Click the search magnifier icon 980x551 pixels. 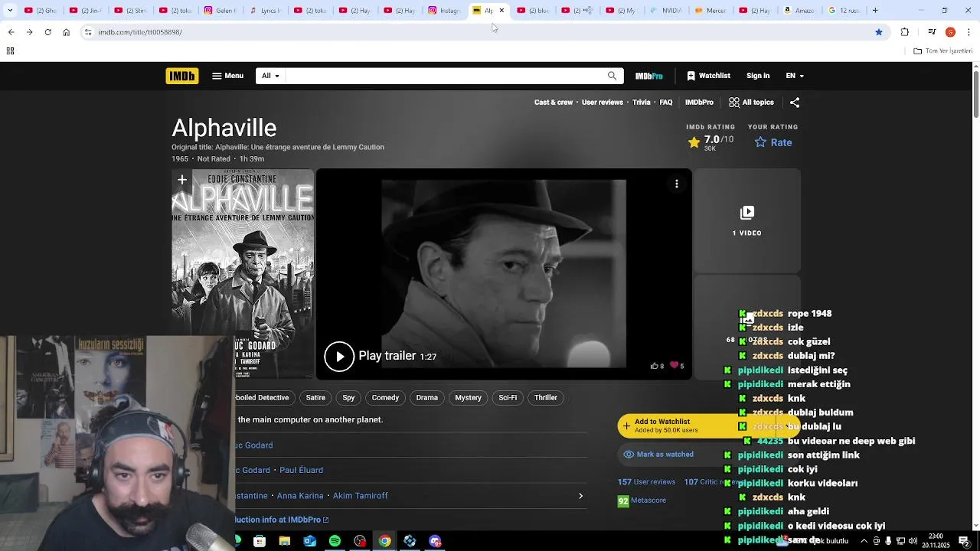point(612,76)
